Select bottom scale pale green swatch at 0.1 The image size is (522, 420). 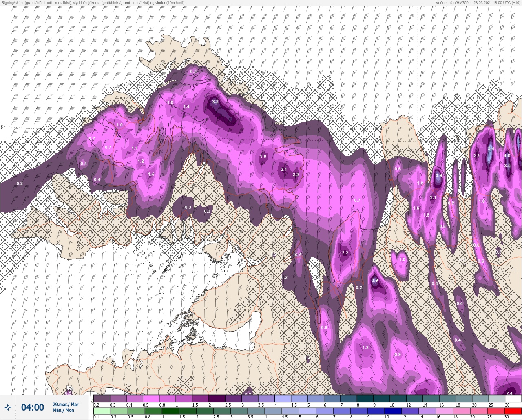(102, 411)
